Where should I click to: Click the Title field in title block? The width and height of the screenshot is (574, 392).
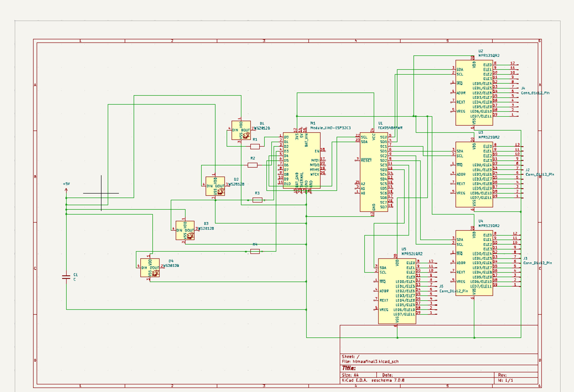(x=349, y=368)
